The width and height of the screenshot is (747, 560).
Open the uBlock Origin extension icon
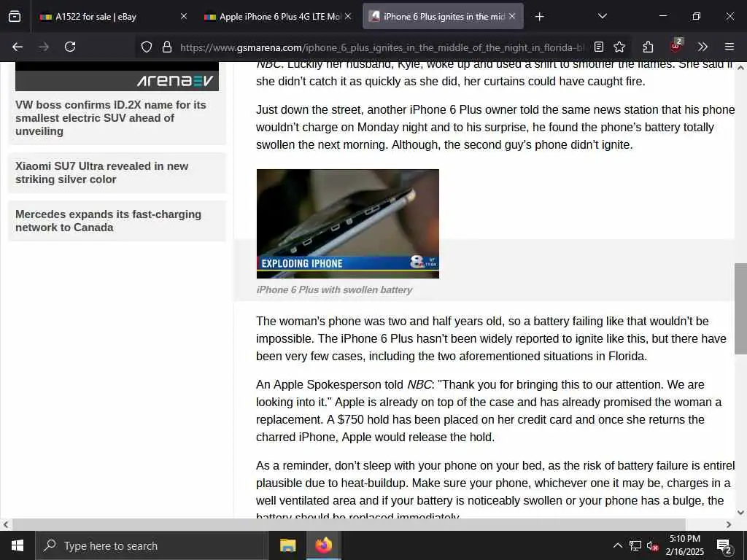tap(676, 46)
